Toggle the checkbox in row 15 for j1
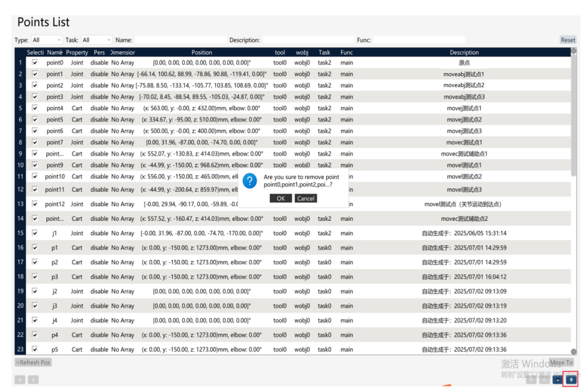This screenshot has width=588, height=391. point(35,233)
